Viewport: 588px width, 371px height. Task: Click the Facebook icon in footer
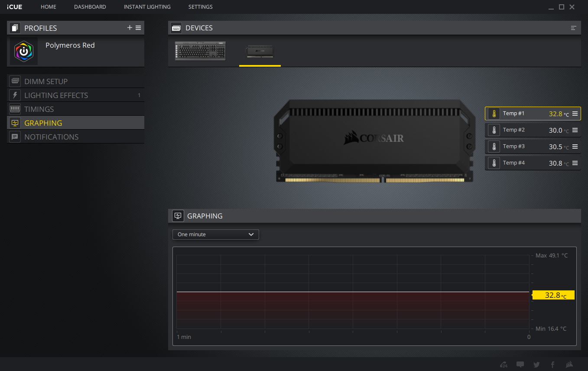(552, 364)
